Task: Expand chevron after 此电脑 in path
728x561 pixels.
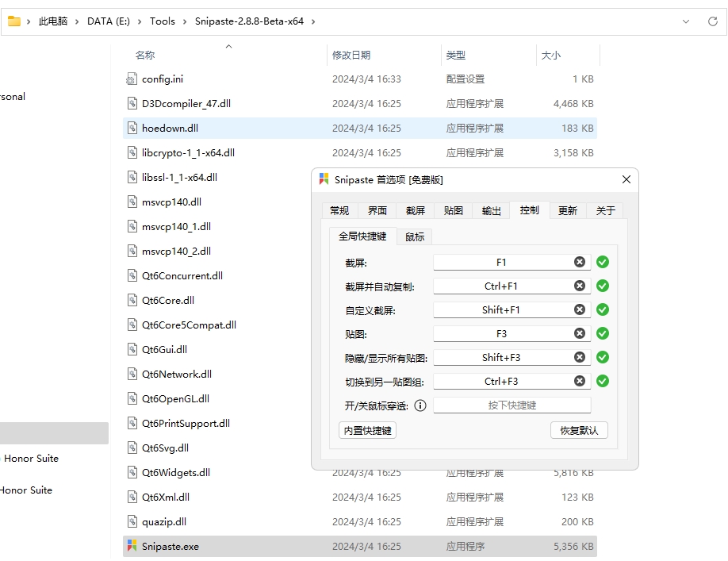Action: point(77,21)
